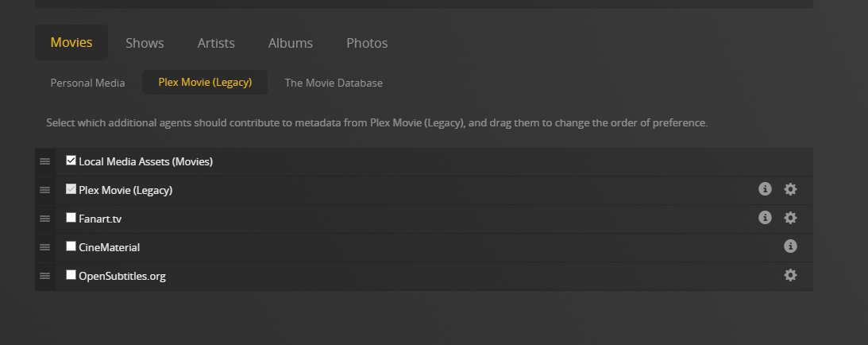Open settings gear for Plex Movie (Legacy)

click(790, 189)
